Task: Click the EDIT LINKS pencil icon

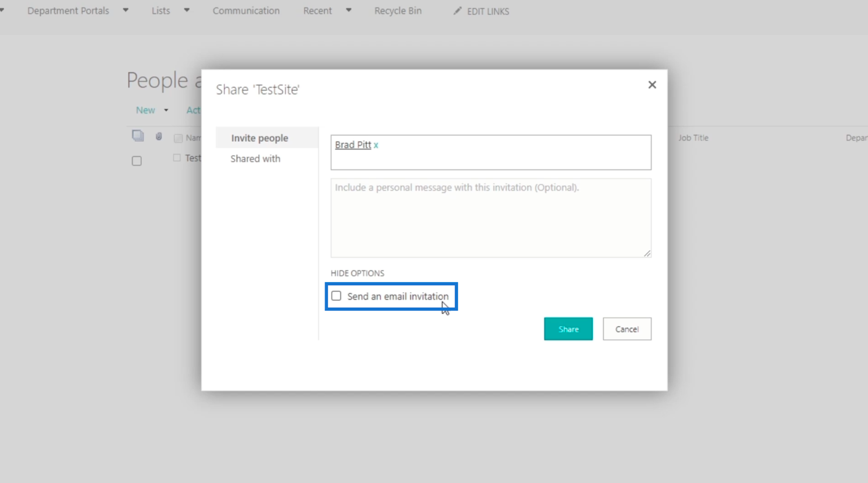Action: pyautogui.click(x=458, y=11)
